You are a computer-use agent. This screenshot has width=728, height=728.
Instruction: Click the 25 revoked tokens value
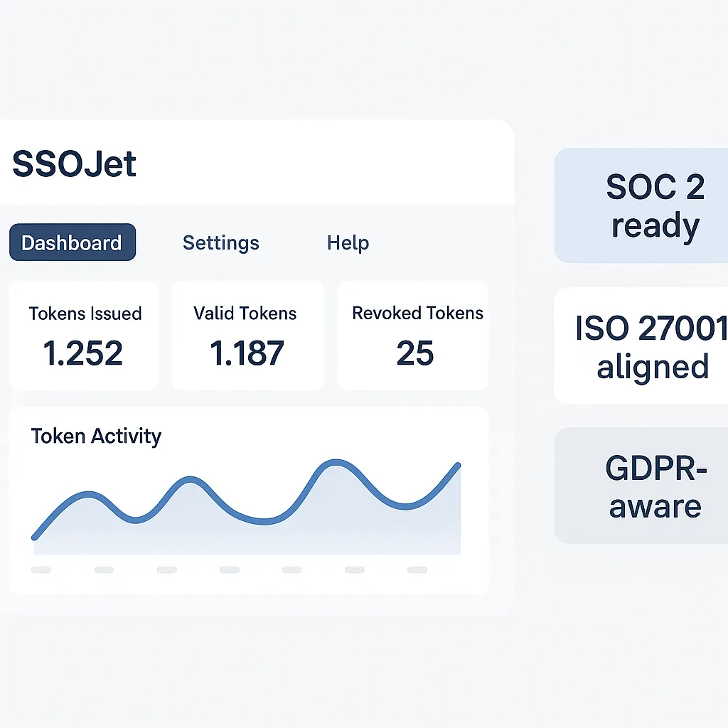(414, 353)
